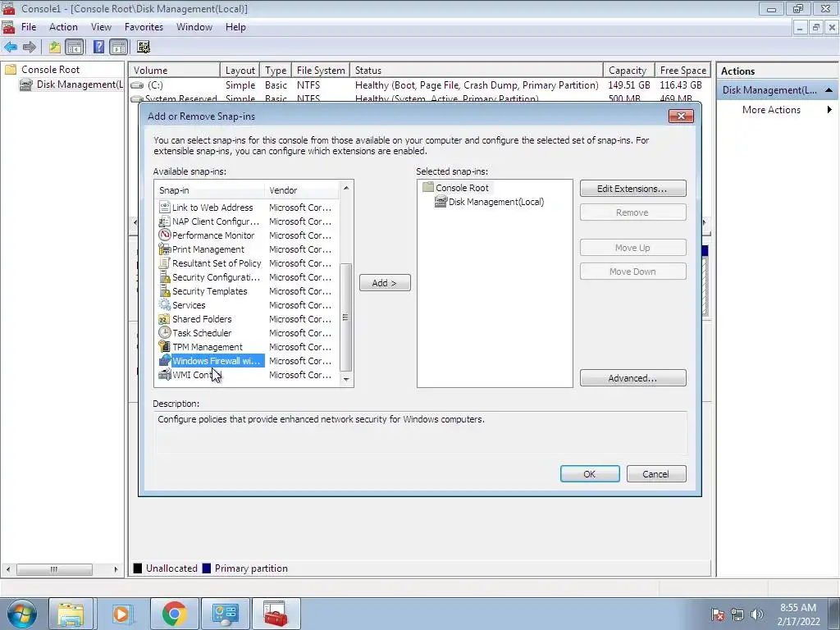Click the Volume column header
840x630 pixels.
tap(175, 71)
